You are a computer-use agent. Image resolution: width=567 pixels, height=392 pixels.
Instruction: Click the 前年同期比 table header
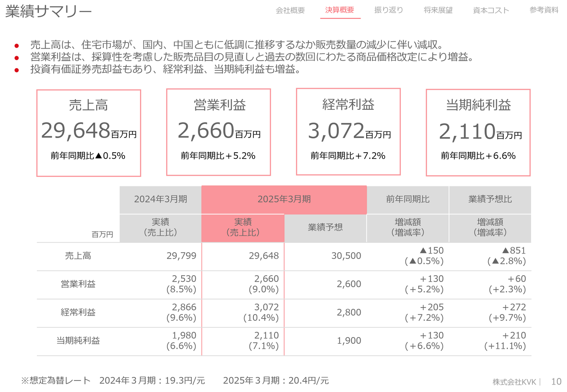408,199
